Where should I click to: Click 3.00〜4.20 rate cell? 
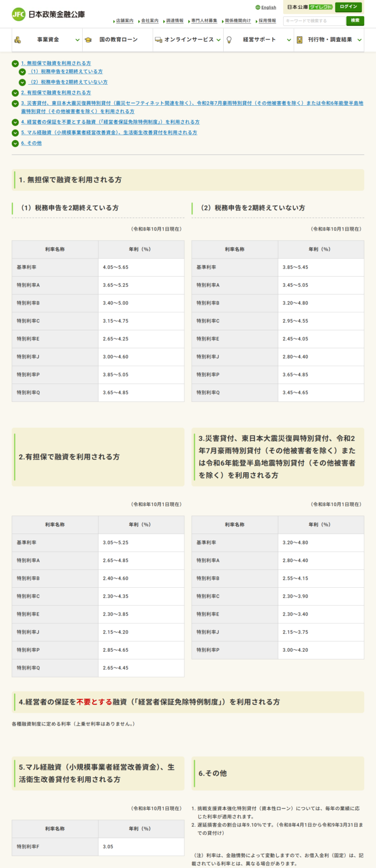click(321, 650)
